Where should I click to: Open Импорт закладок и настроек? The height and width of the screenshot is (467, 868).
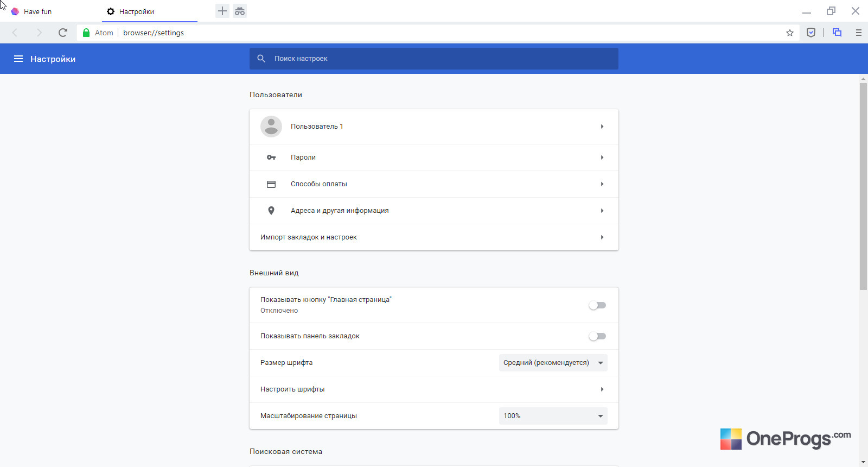434,237
